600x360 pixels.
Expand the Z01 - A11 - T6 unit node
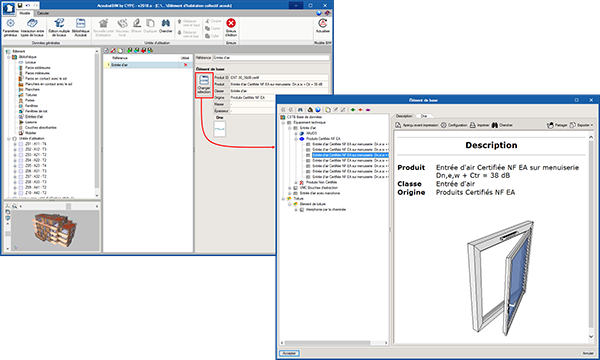tap(15, 144)
